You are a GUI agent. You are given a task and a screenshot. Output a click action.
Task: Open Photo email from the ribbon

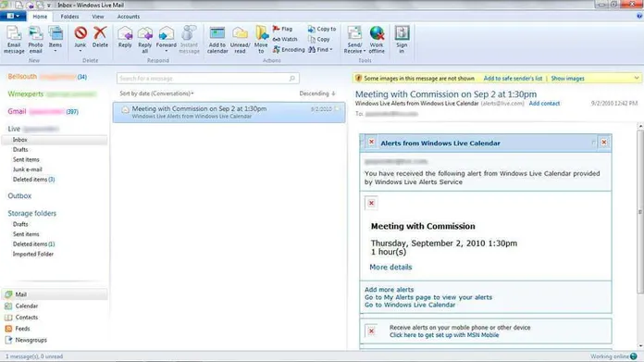[35, 33]
